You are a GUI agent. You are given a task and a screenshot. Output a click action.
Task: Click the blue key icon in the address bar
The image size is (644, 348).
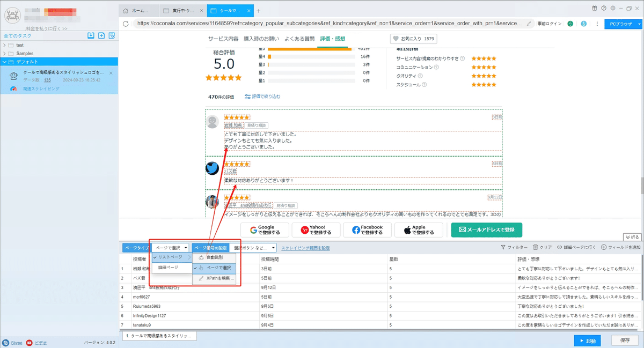click(x=583, y=24)
